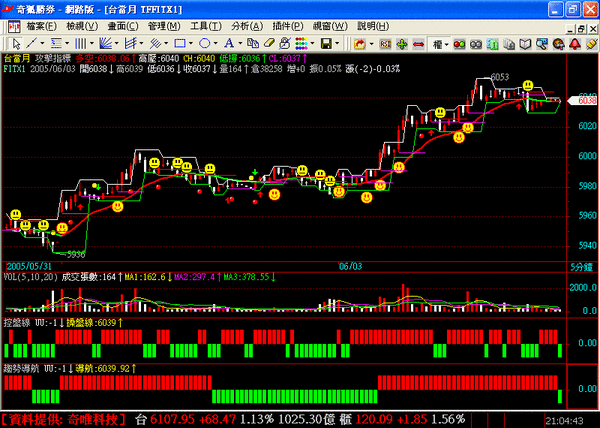
Task: Click the green plus zoom-in icon
Action: click(x=401, y=44)
